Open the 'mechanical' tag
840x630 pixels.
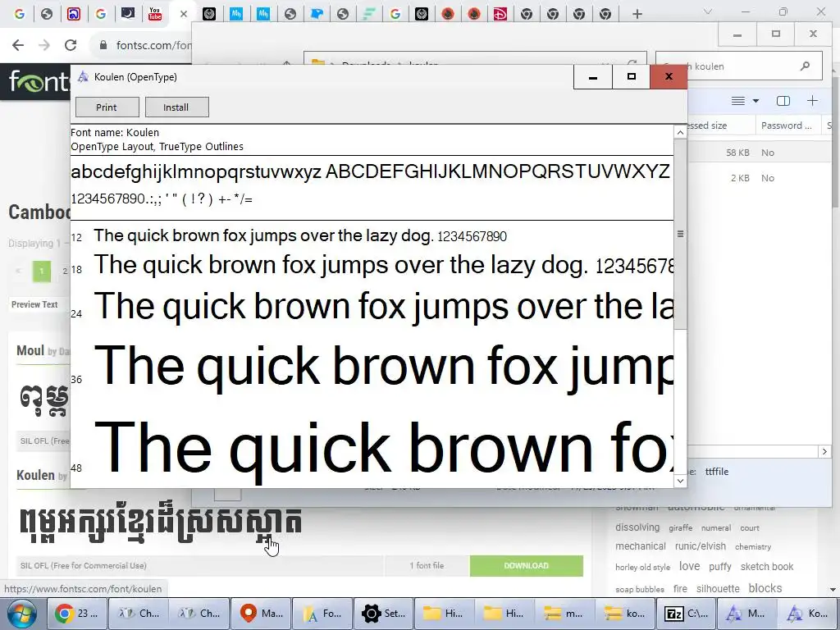[x=641, y=546]
